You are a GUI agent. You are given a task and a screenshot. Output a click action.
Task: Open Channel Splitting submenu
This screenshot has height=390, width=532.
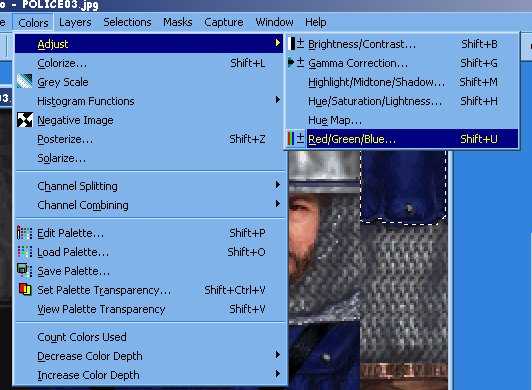tap(149, 186)
